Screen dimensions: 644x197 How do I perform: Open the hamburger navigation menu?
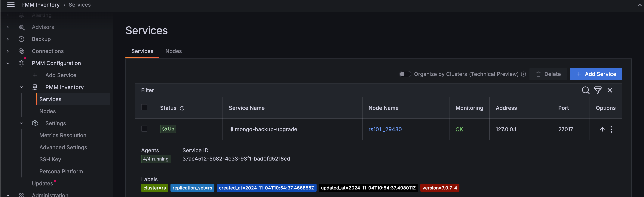11,5
